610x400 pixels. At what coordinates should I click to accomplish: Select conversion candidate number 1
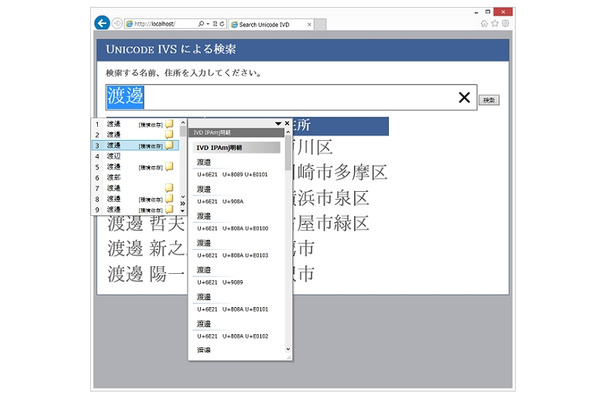click(x=136, y=124)
